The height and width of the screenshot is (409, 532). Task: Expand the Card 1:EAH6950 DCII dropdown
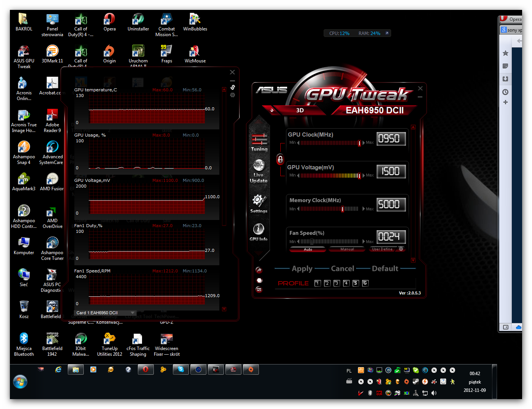point(133,313)
